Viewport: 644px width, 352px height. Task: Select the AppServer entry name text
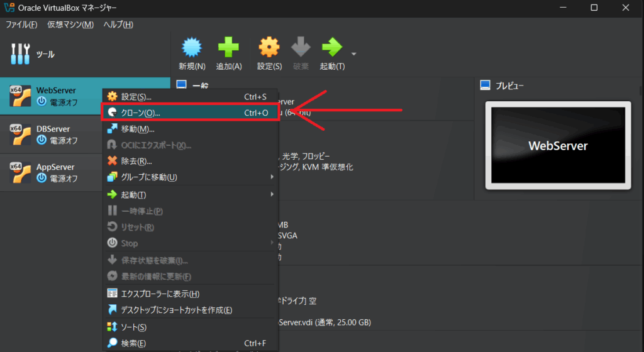coord(55,167)
